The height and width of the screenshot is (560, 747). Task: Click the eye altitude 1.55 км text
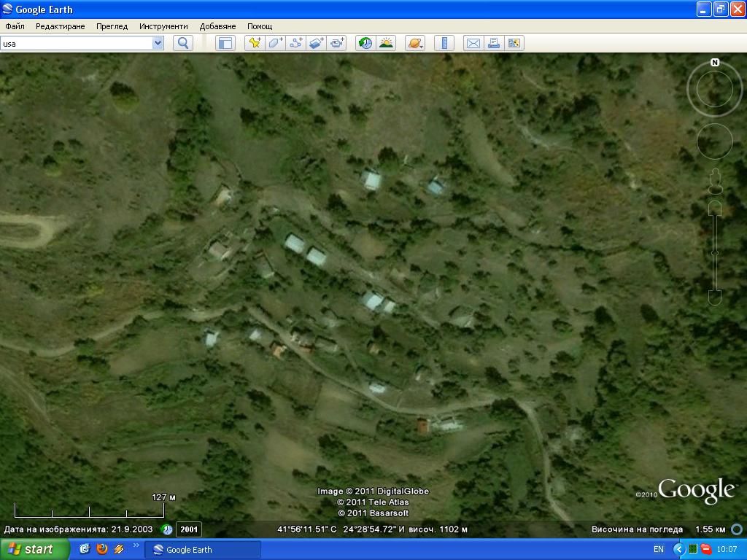pos(711,529)
